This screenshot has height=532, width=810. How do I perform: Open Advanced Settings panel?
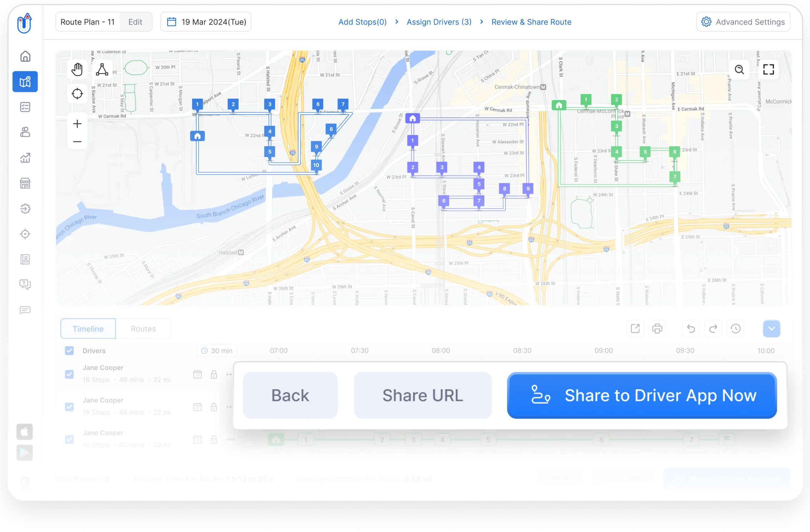pos(744,22)
